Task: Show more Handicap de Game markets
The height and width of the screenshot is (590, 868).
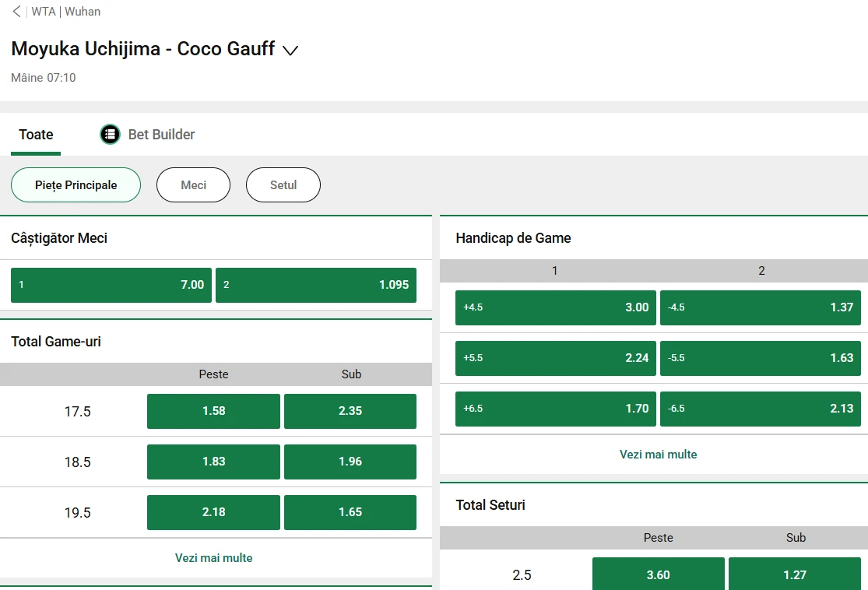Action: point(659,455)
